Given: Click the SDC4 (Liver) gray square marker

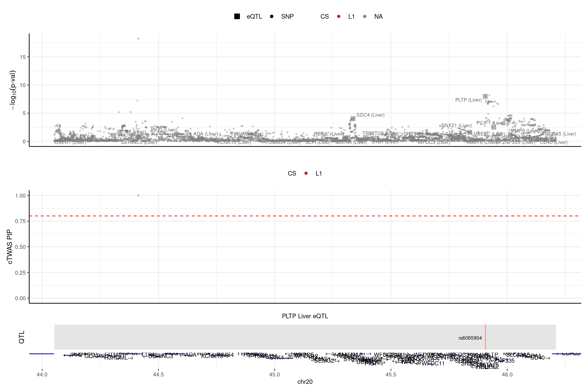Looking at the screenshot, I should click(353, 119).
